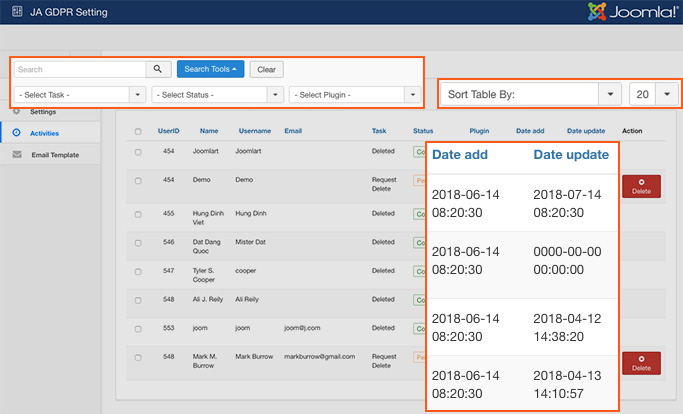The image size is (683, 414).
Task: Change the list limit of 20 dropdown
Action: coord(654,94)
